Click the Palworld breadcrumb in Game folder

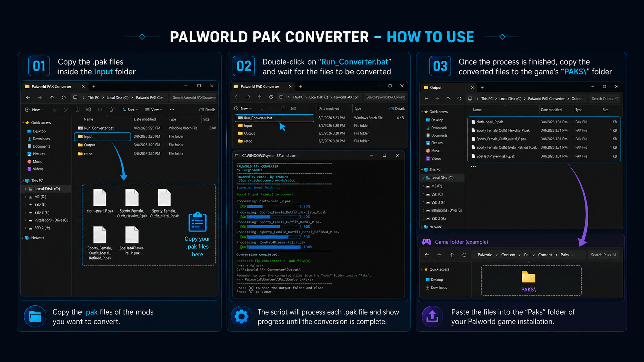tap(485, 255)
